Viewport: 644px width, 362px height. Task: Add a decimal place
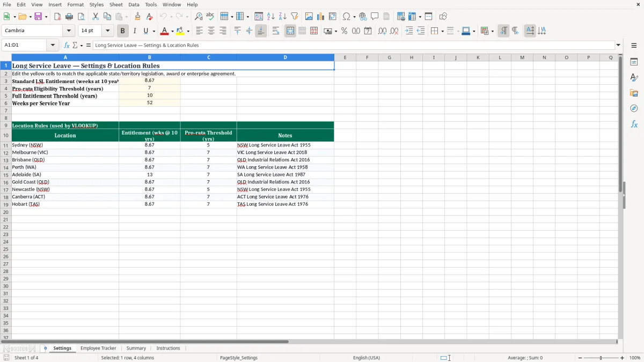382,31
